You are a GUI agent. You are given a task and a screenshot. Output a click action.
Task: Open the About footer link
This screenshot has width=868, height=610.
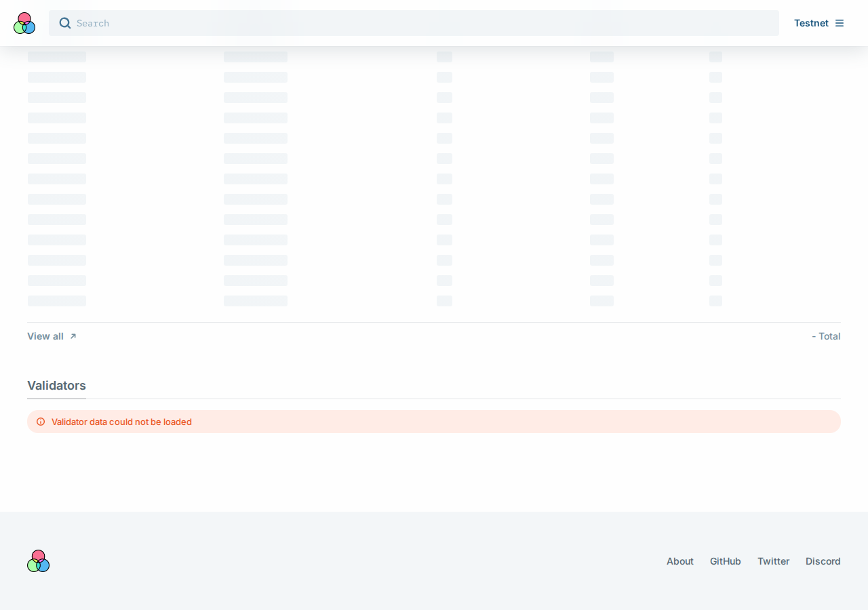coord(680,561)
